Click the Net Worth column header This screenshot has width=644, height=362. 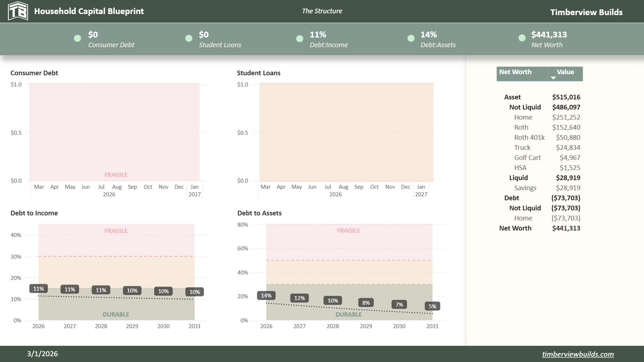click(515, 72)
